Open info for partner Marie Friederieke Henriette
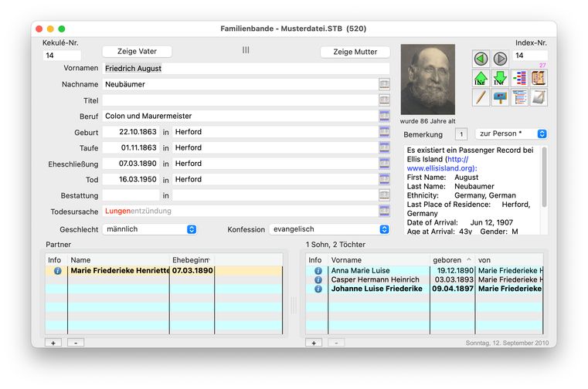 pyautogui.click(x=56, y=271)
